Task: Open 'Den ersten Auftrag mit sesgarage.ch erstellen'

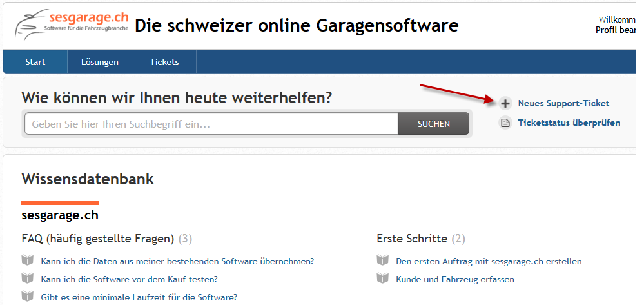Action: click(489, 261)
